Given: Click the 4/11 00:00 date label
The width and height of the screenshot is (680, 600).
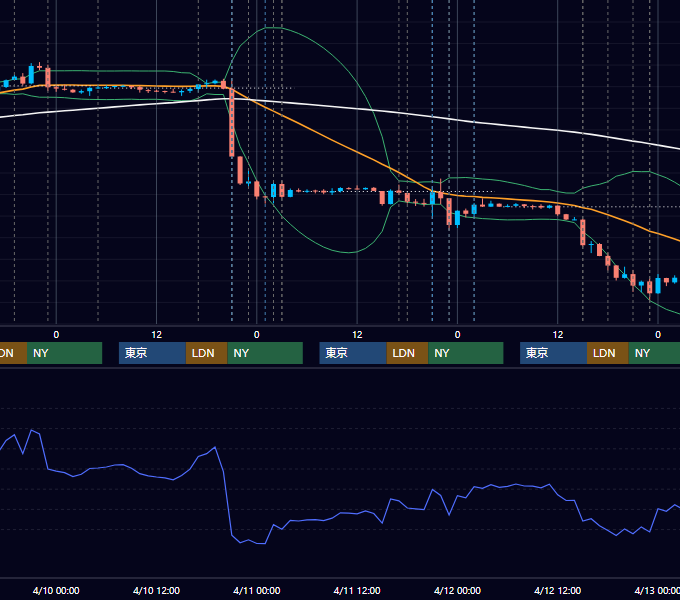Looking at the screenshot, I should click(x=257, y=590).
